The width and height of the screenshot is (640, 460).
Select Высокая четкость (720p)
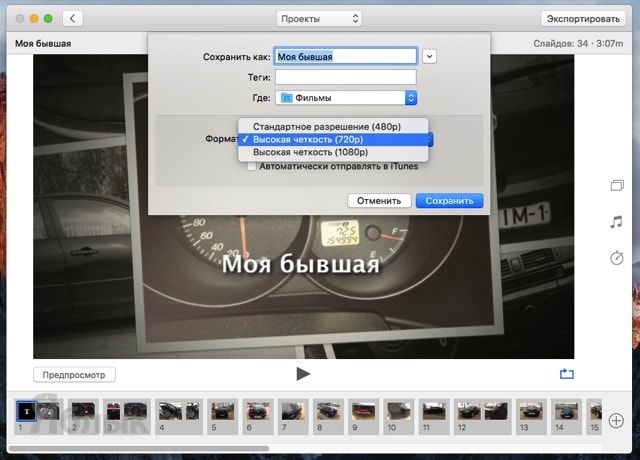[x=333, y=140]
